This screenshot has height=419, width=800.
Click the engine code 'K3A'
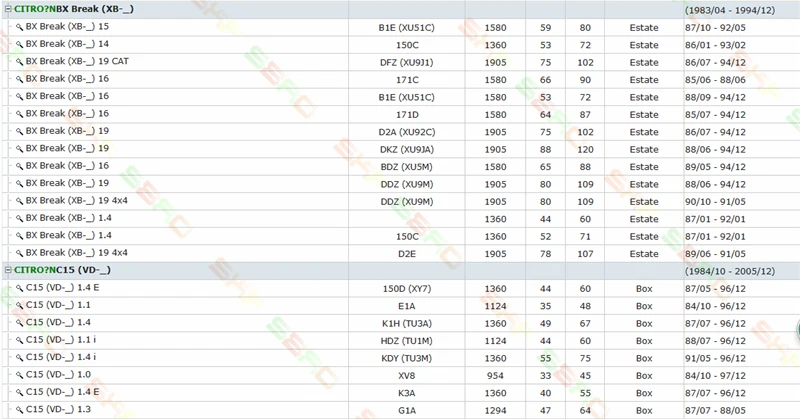pyautogui.click(x=407, y=393)
